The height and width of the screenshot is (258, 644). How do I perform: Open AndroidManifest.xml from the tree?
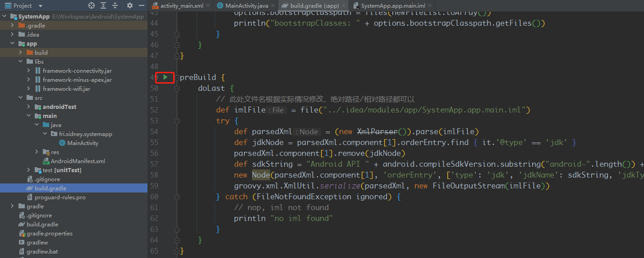coord(78,161)
